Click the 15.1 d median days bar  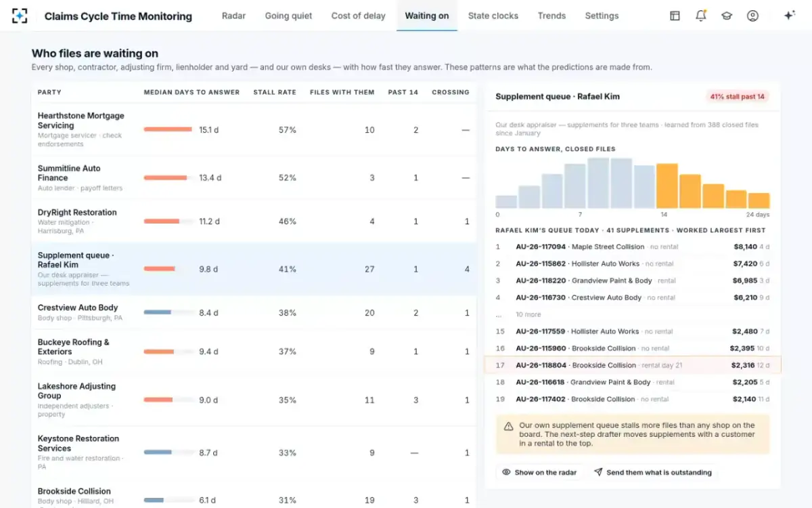click(168, 129)
